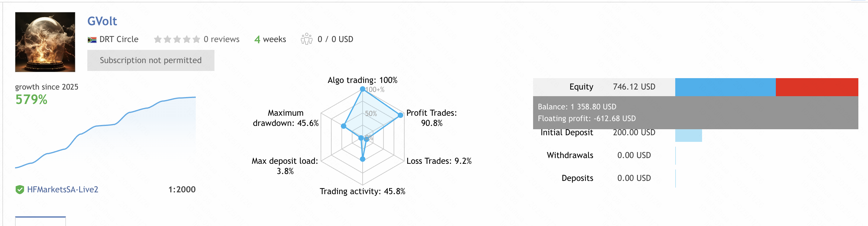Click the 0 reviews link

click(x=221, y=39)
